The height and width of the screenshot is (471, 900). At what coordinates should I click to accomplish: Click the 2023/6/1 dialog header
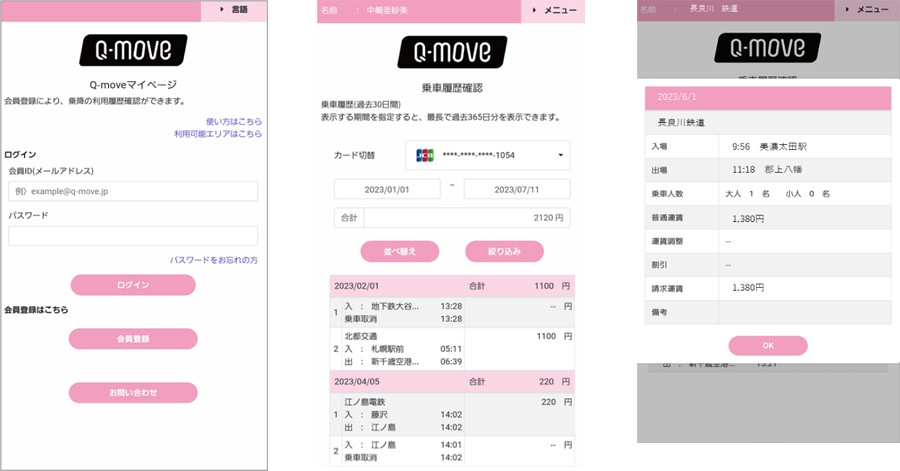pyautogui.click(x=768, y=98)
